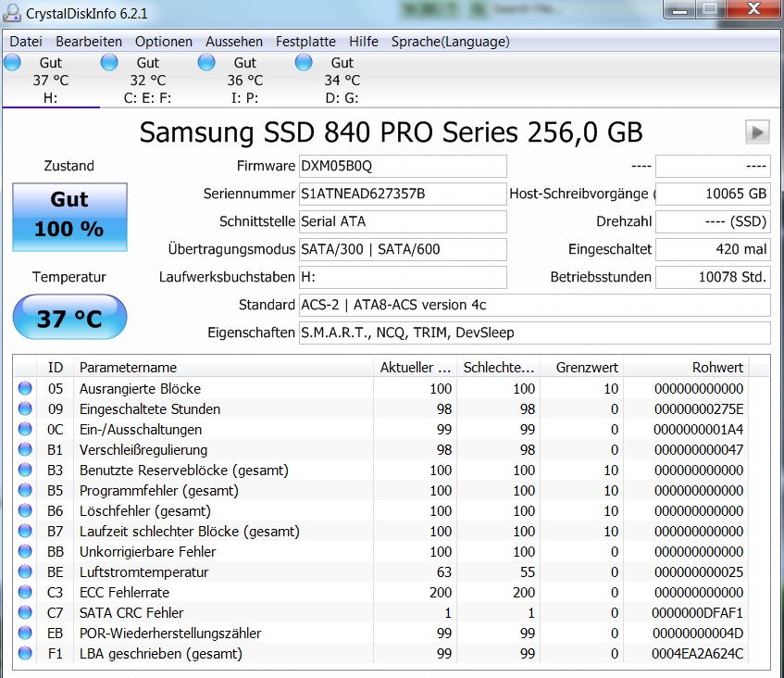Click status orb of B7 Laufzeit schlechter Blöcke
Viewport: 784px width, 678px height.
coord(25,531)
